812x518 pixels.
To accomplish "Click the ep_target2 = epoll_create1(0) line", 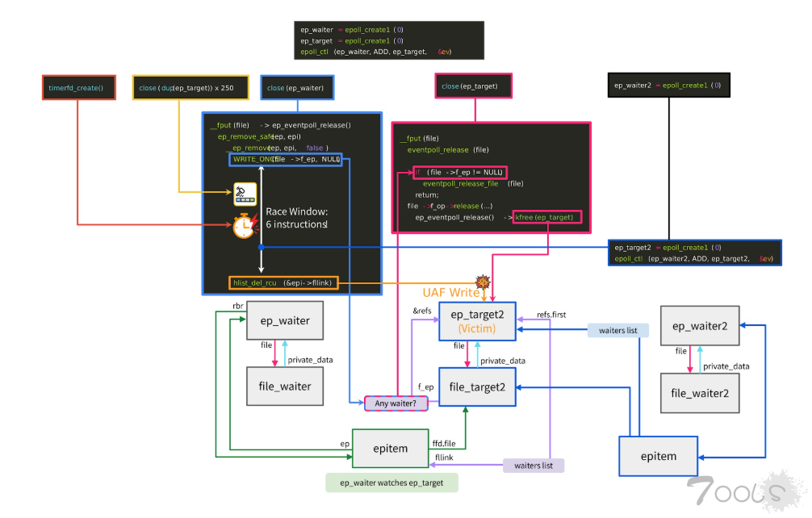I will (x=668, y=248).
